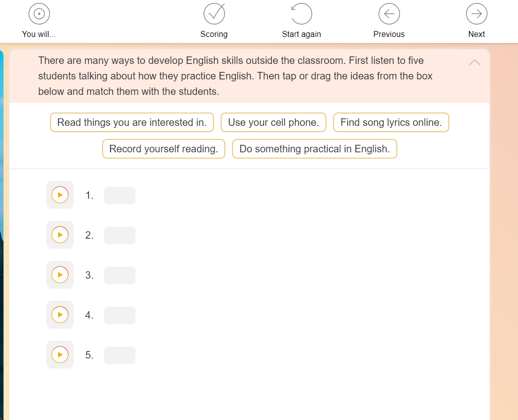The image size is (518, 420).
Task: Play audio for student 4
Action: [x=60, y=315]
